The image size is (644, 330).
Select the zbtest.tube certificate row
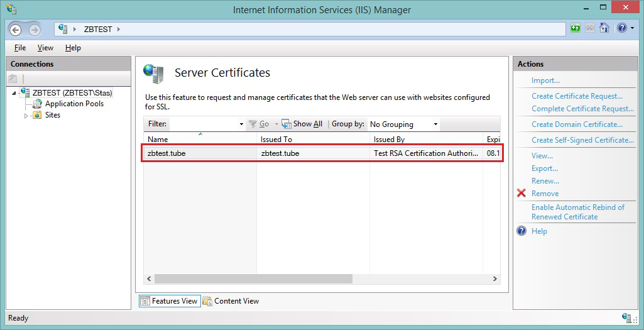click(x=314, y=153)
